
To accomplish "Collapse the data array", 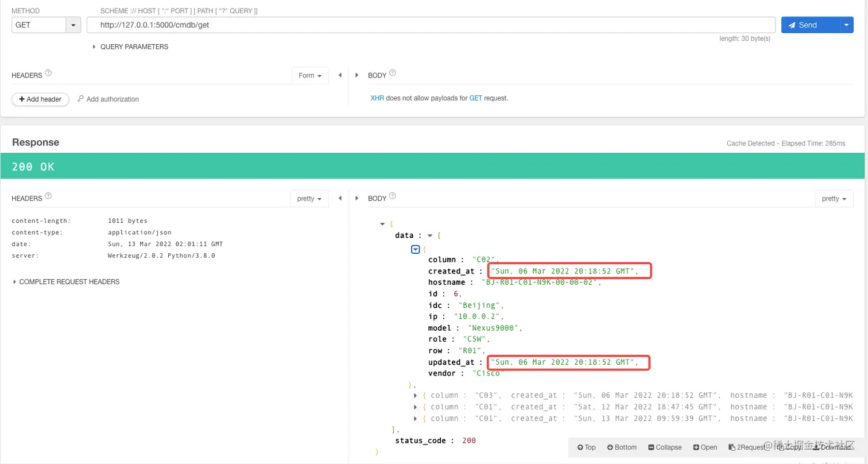I will coord(431,235).
